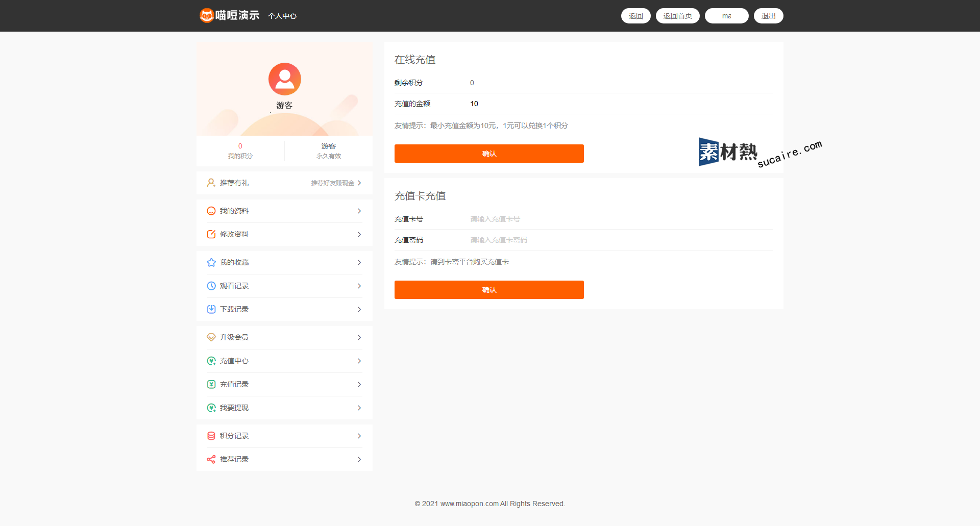980x526 pixels.
Task: Click the download icon beside 下载记录
Action: pos(211,310)
